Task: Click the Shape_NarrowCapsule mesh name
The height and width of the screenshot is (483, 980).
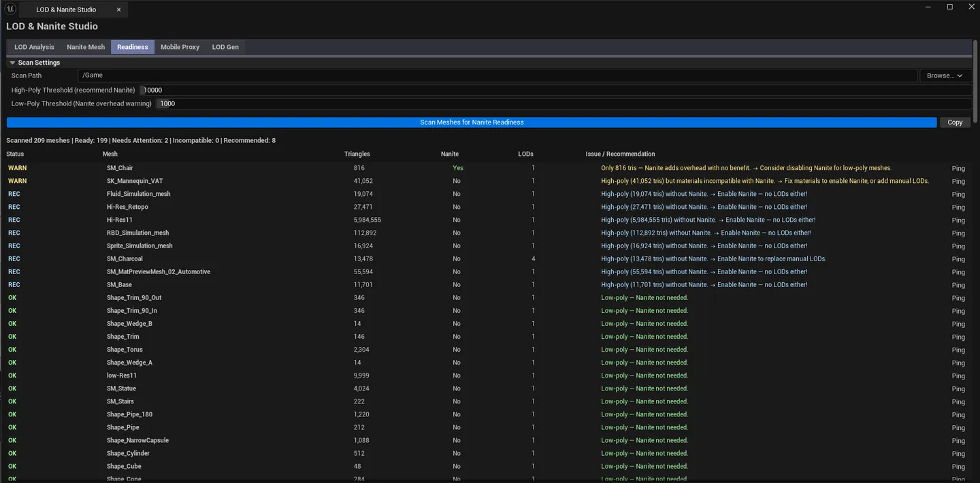Action: [137, 440]
